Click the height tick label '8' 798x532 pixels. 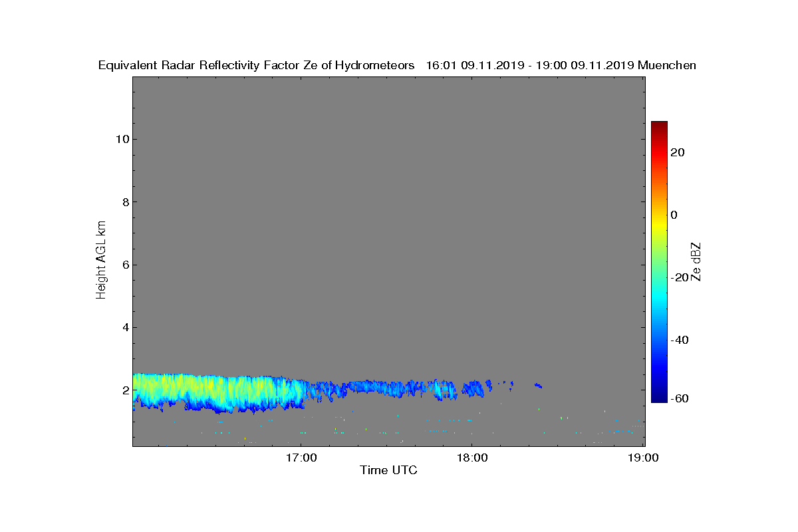coord(124,202)
